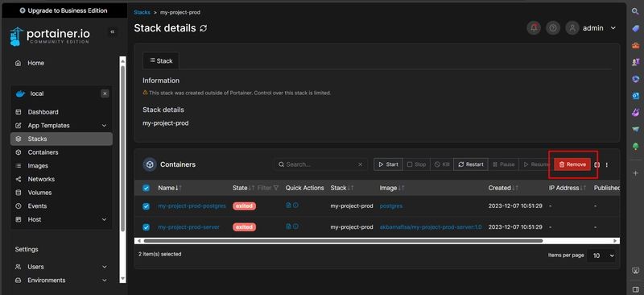Sort containers by Name column
The height and width of the screenshot is (295, 644).
click(x=170, y=188)
